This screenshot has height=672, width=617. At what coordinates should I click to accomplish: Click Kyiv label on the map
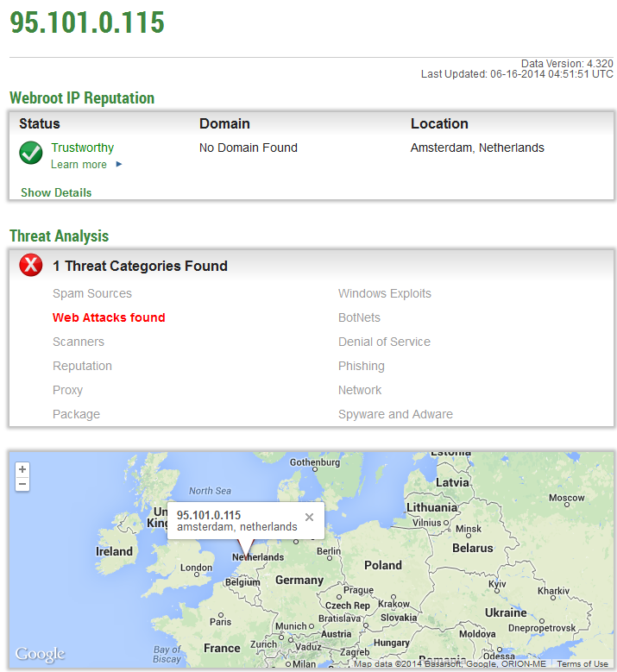(x=497, y=584)
